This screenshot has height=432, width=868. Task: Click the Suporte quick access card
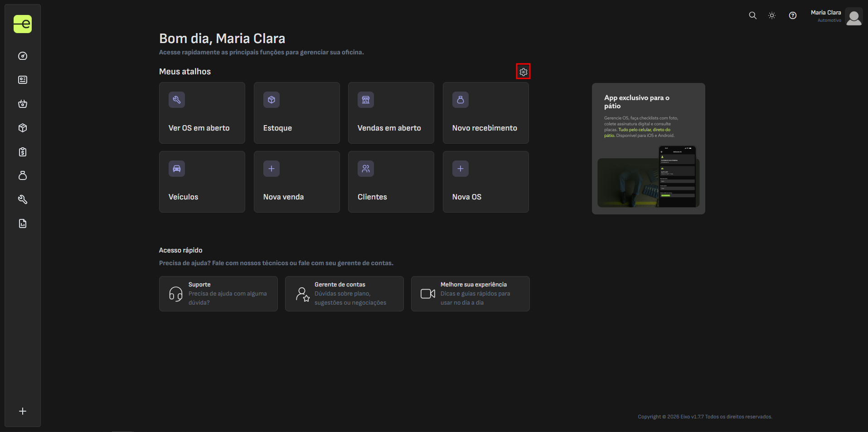click(218, 294)
